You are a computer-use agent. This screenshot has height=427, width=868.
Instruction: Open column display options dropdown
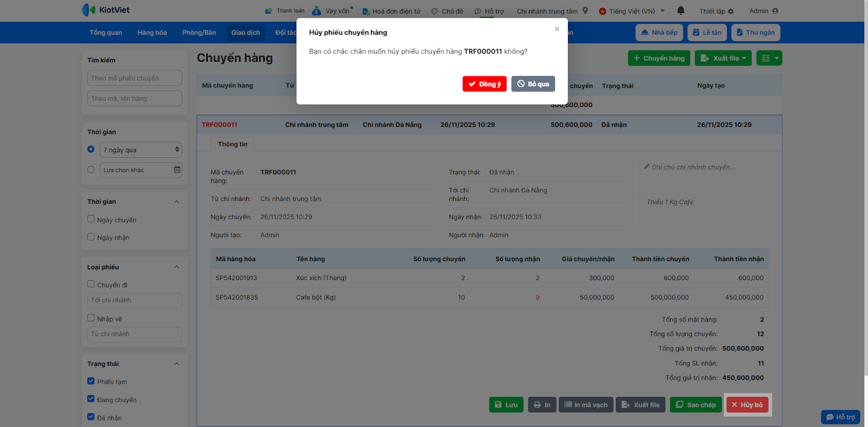click(x=769, y=58)
